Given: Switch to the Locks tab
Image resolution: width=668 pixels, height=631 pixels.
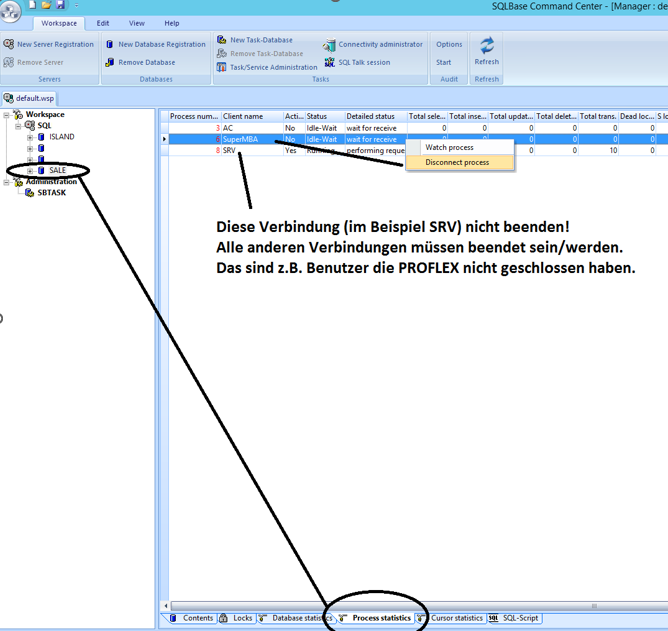Looking at the screenshot, I should pyautogui.click(x=242, y=618).
